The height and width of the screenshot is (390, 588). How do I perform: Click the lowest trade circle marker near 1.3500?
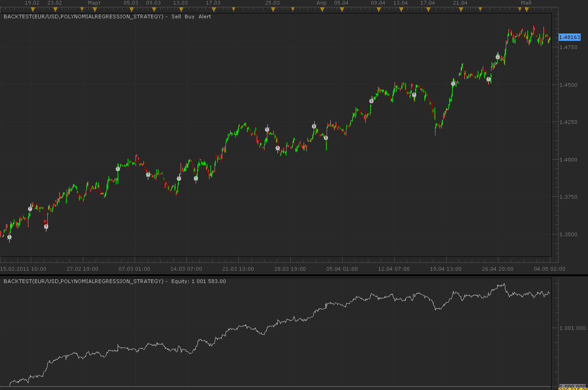pos(9,237)
